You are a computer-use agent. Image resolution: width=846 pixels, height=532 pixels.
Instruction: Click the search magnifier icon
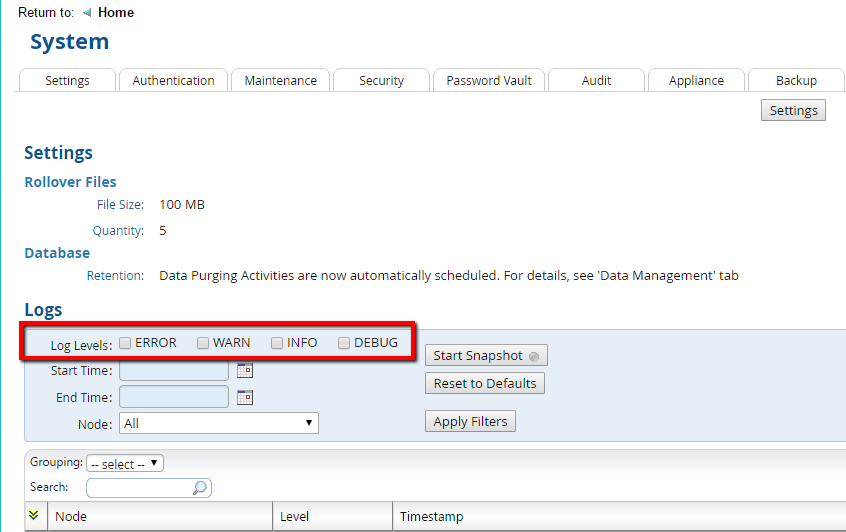pos(200,488)
